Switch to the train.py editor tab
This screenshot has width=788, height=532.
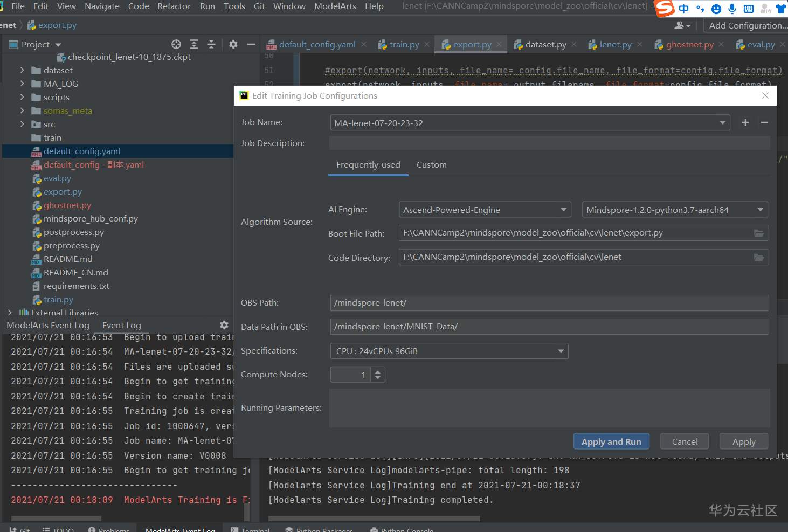404,45
